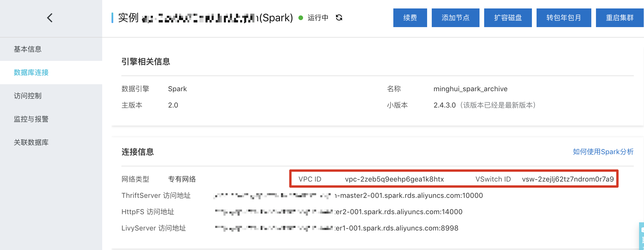Open the 基本信息 menu item

(x=51, y=49)
